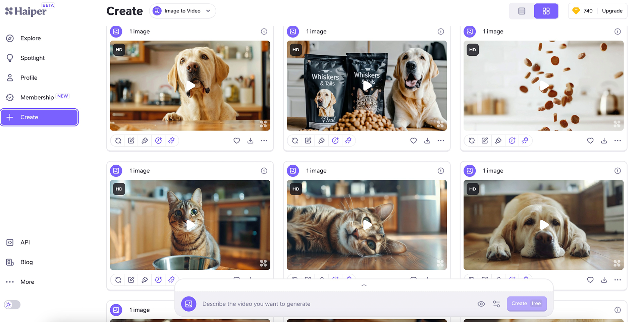Image resolution: width=644 pixels, height=322 pixels.
Task: Like the first Labrador kitchen video
Action: point(237,141)
